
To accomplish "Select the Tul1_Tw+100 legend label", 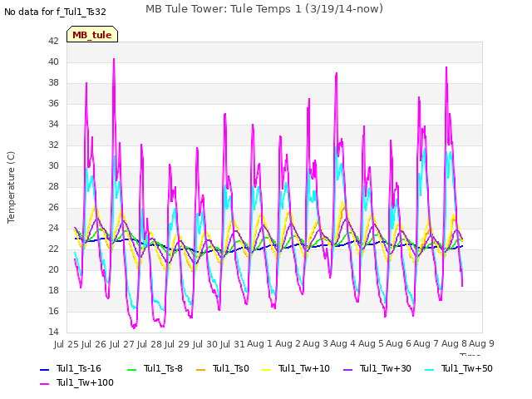I will point(85,382).
